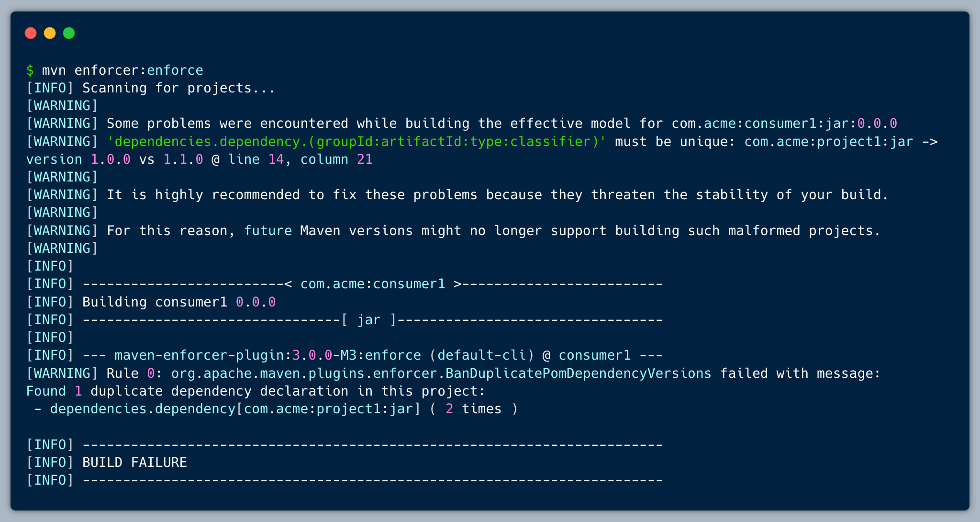The height and width of the screenshot is (522, 980).
Task: Click version '1.1.0' in the warning
Action: coord(183,159)
